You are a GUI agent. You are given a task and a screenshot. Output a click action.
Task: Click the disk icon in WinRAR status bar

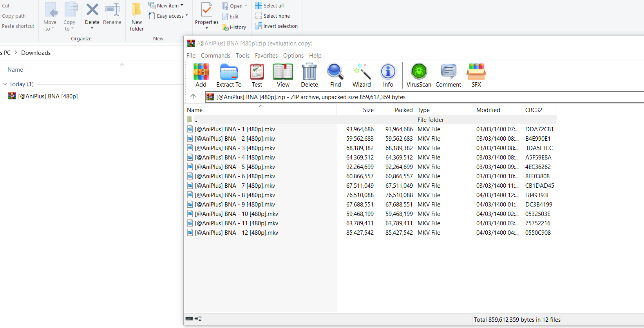point(189,319)
